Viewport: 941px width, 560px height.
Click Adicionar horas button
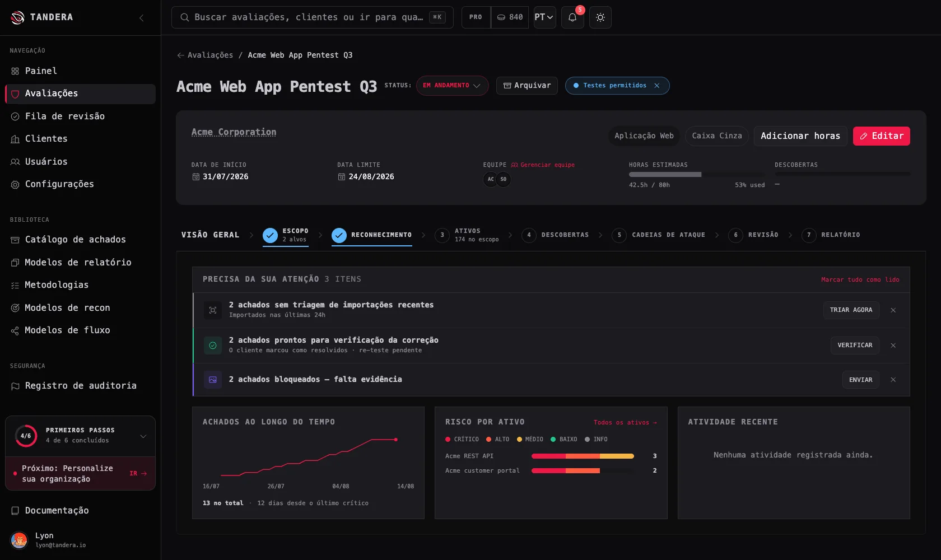coord(800,136)
